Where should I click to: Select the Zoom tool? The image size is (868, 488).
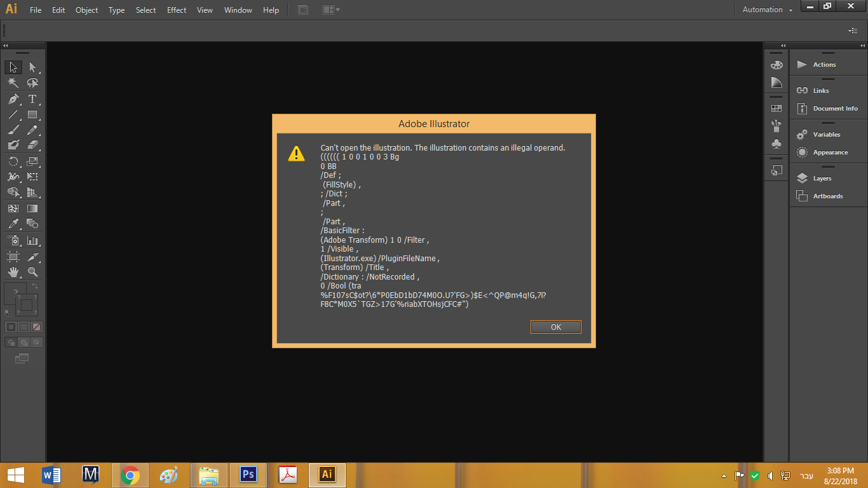(32, 272)
